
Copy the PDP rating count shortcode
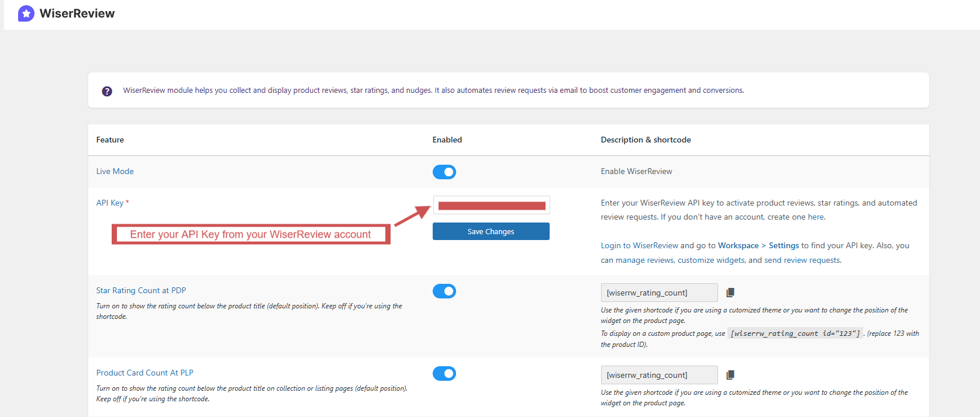(730, 291)
